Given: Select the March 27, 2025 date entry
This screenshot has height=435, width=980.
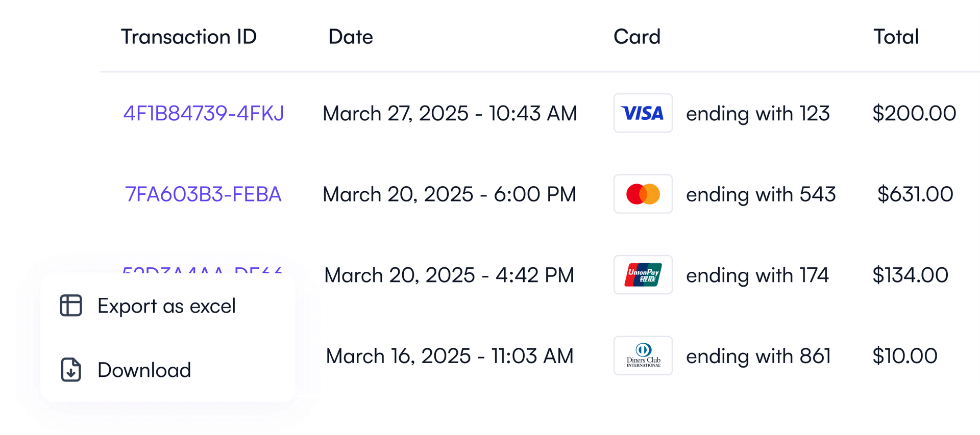Looking at the screenshot, I should 449,113.
